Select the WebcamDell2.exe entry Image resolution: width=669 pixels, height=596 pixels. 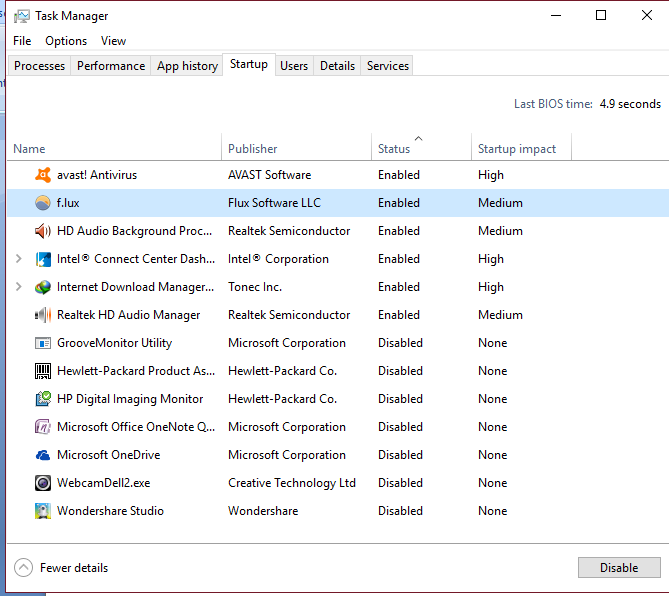(104, 483)
